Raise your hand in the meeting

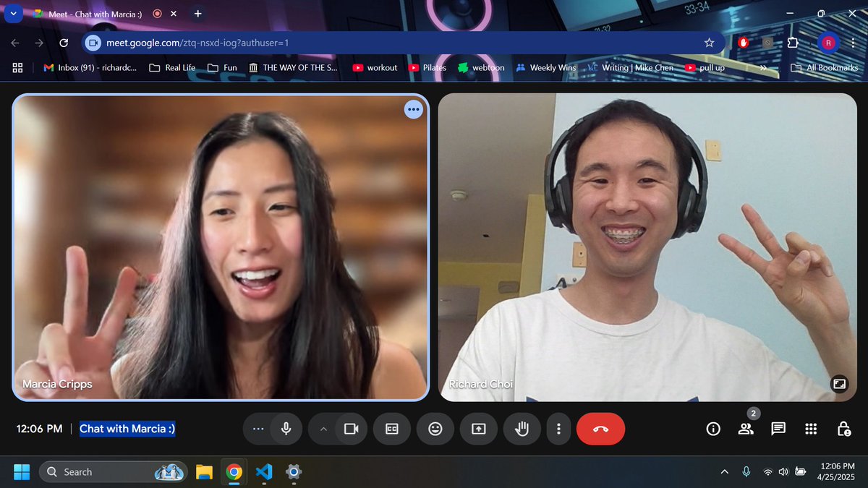pyautogui.click(x=522, y=429)
